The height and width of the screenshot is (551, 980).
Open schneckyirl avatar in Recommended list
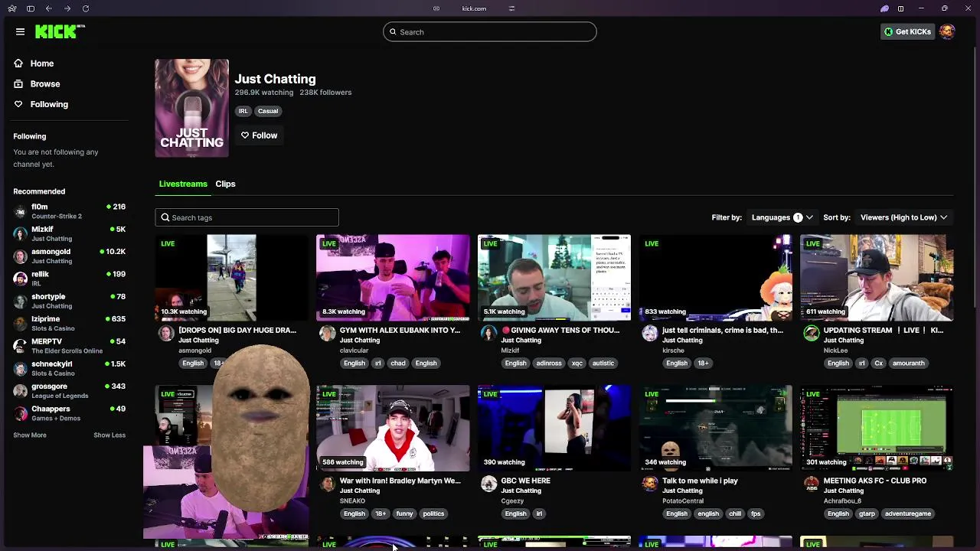(x=20, y=368)
